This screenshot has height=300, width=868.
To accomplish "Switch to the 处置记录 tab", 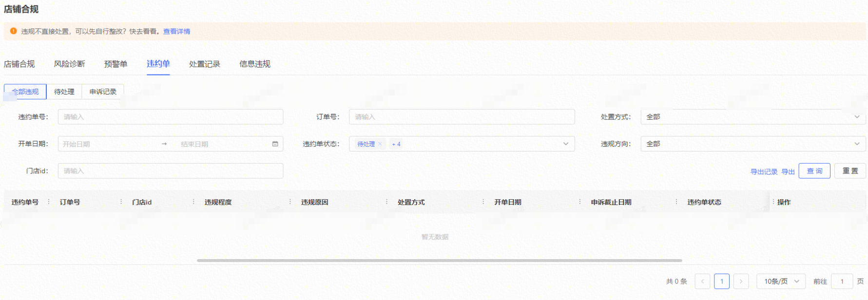I will 205,64.
